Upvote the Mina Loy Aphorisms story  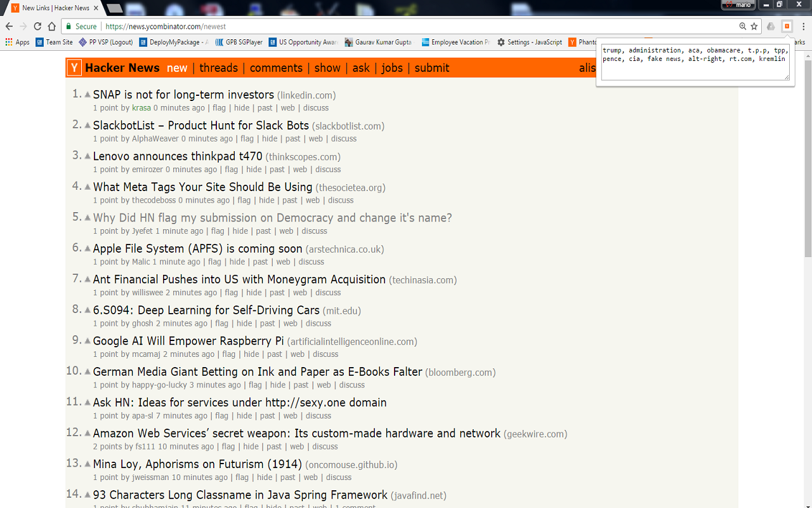(88, 464)
